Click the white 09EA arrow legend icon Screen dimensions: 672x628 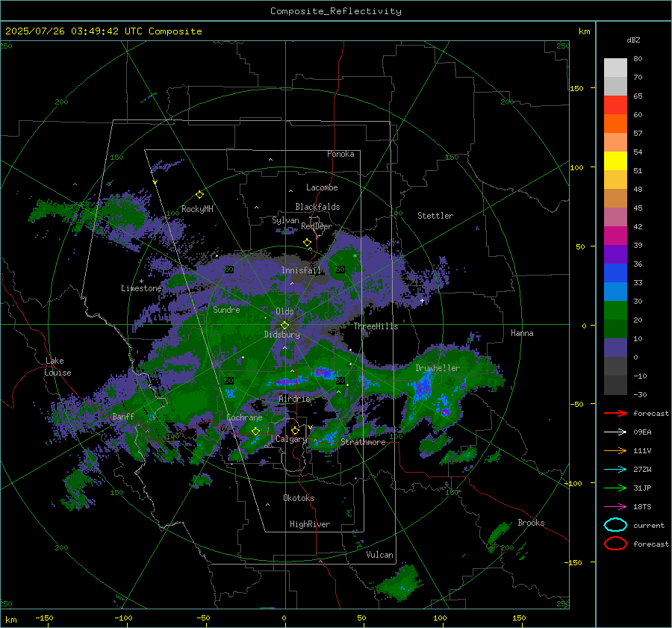click(x=615, y=432)
